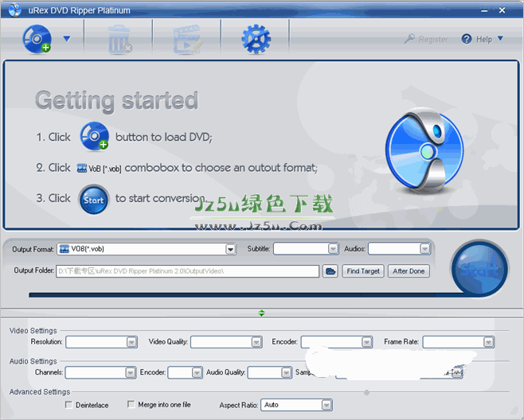524x420 pixels.
Task: Click the small Start icon in step 3
Action: 94,200
